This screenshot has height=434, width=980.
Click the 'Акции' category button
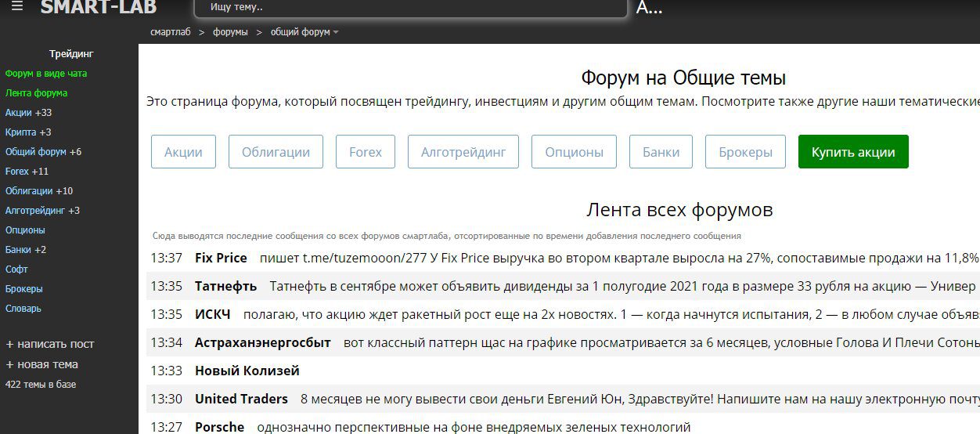coord(183,152)
